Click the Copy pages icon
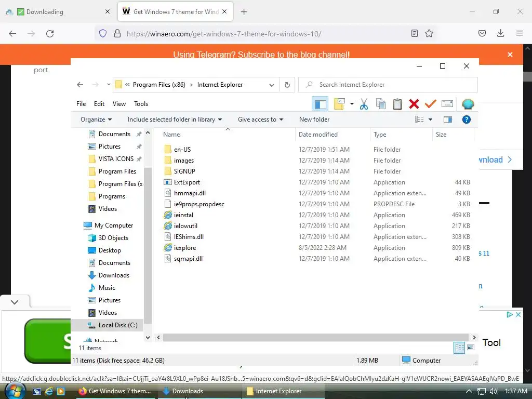The image size is (532, 399). [381, 104]
